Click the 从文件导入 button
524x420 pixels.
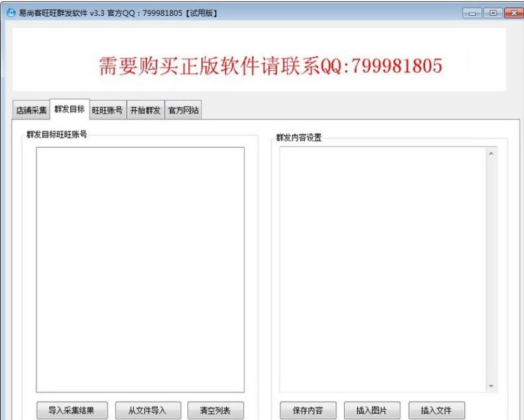pos(148,410)
